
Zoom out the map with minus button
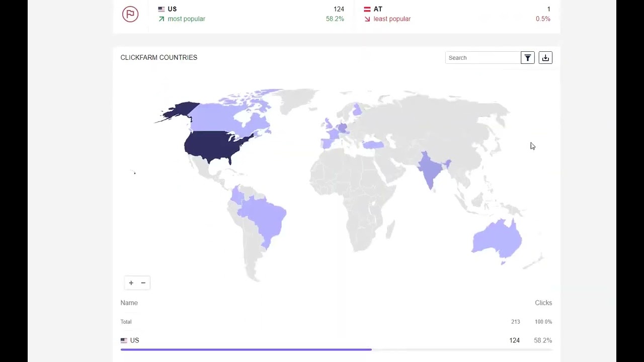[x=143, y=283]
